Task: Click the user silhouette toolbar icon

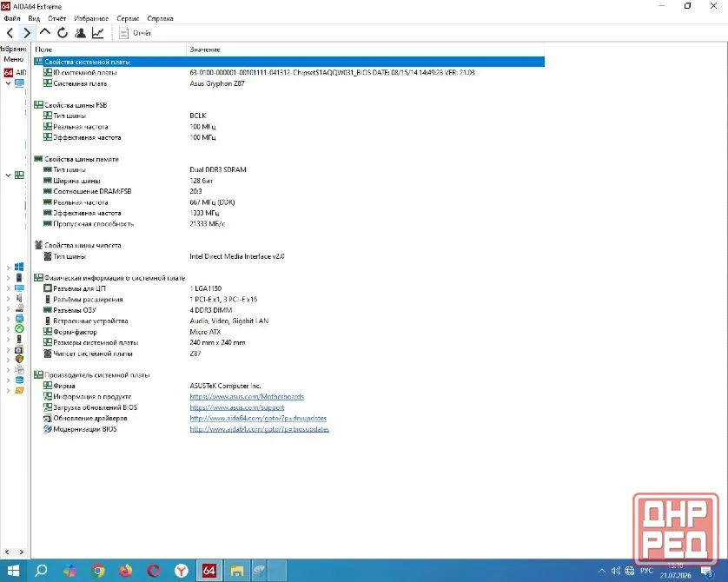Action: 80,33
